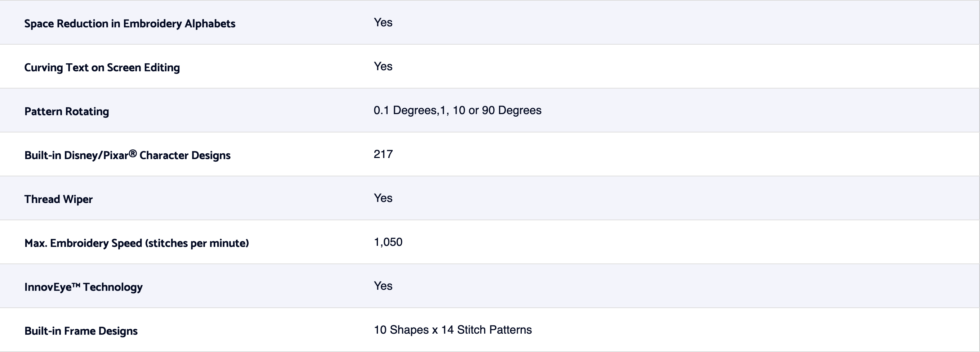Click the Max. Embroidery Speed label
The width and height of the screenshot is (980, 352).
click(136, 243)
